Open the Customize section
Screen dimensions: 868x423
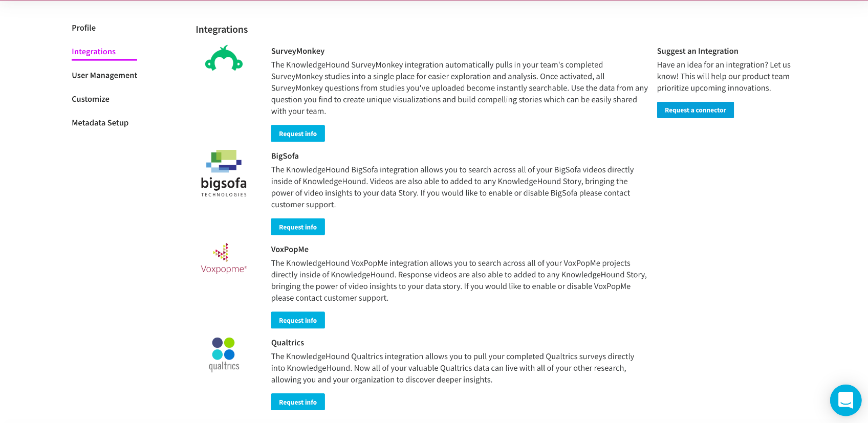91,99
